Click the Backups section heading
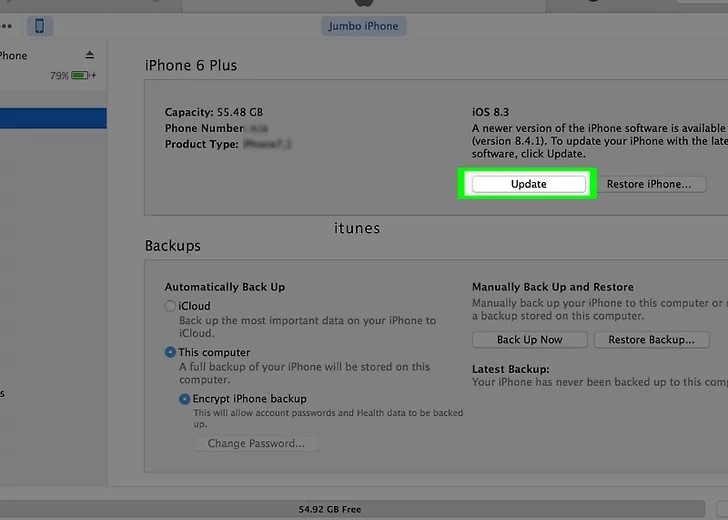728x520 pixels. [173, 246]
